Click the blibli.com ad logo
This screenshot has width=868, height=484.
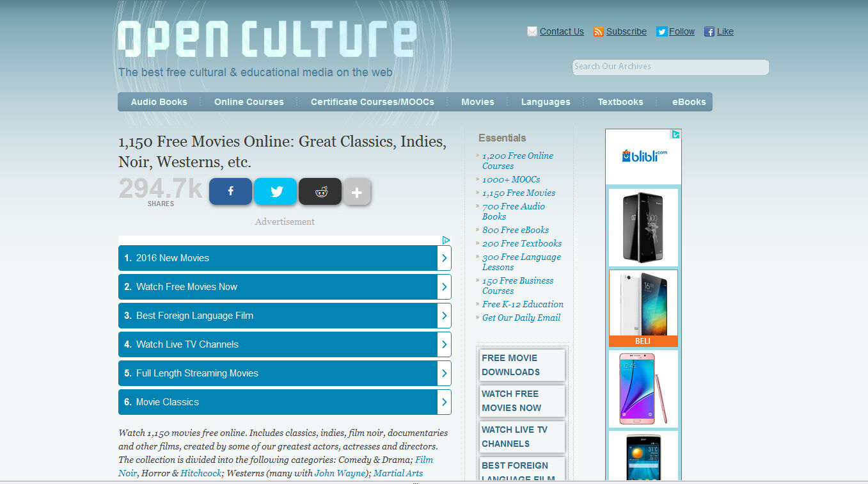tap(643, 156)
